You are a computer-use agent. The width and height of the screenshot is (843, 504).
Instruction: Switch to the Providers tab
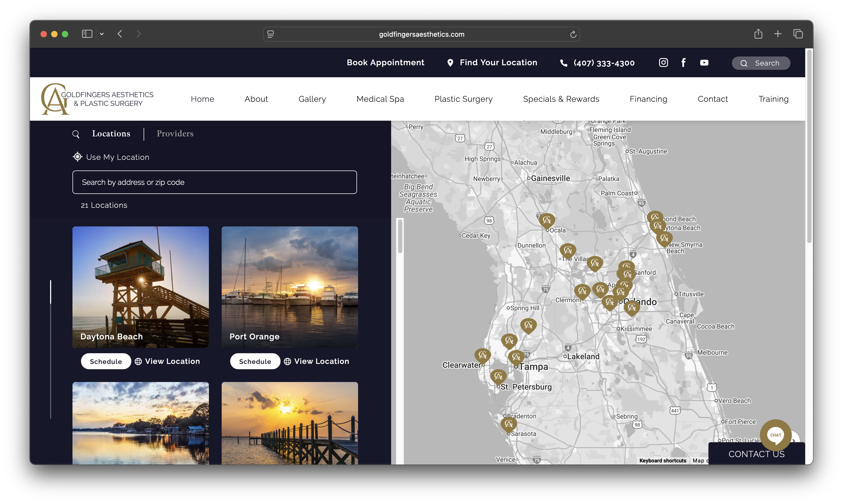(175, 133)
